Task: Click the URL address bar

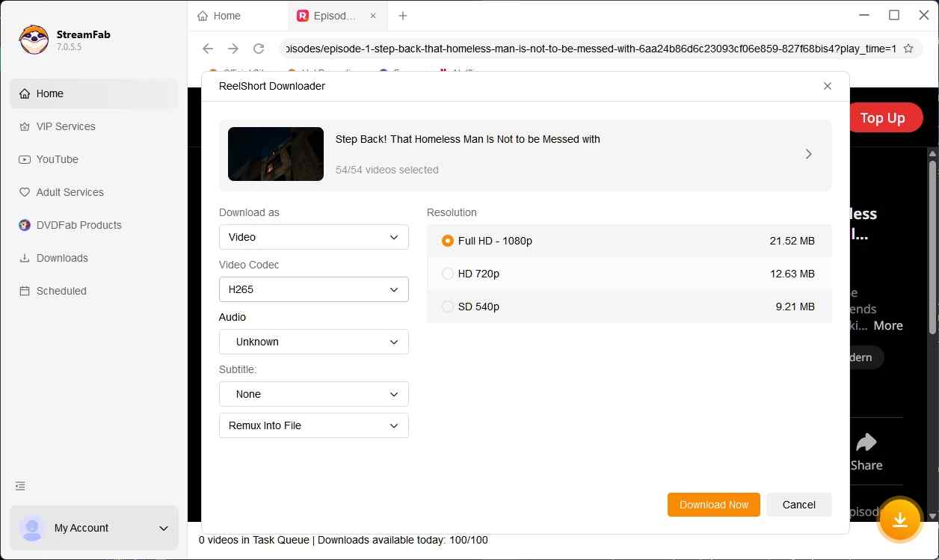Action: (x=591, y=49)
